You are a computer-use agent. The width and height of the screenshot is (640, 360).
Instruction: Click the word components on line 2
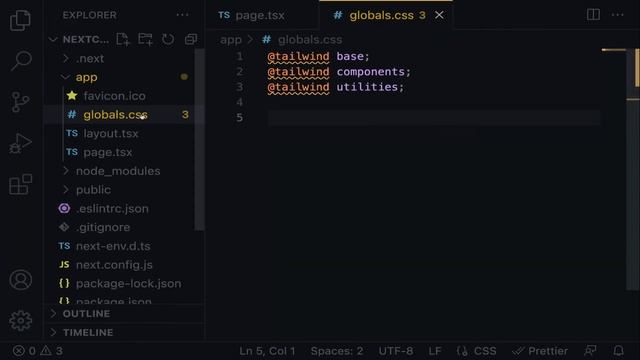point(370,72)
